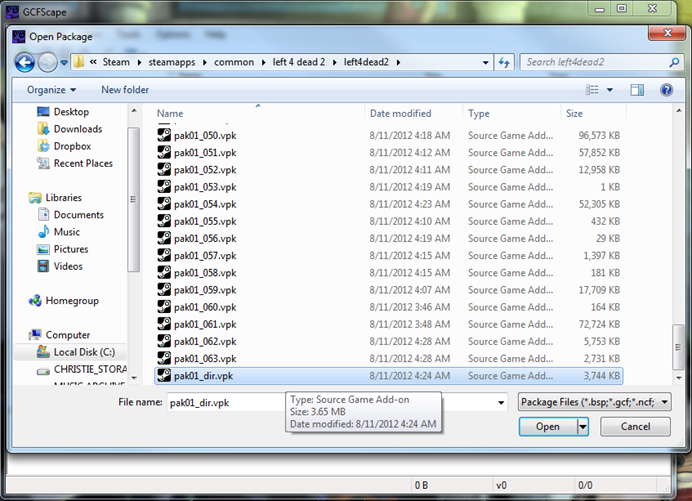Screen dimensions: 692x501
Task: Click file list vertical scrollbar thumb
Action: pos(678,347)
